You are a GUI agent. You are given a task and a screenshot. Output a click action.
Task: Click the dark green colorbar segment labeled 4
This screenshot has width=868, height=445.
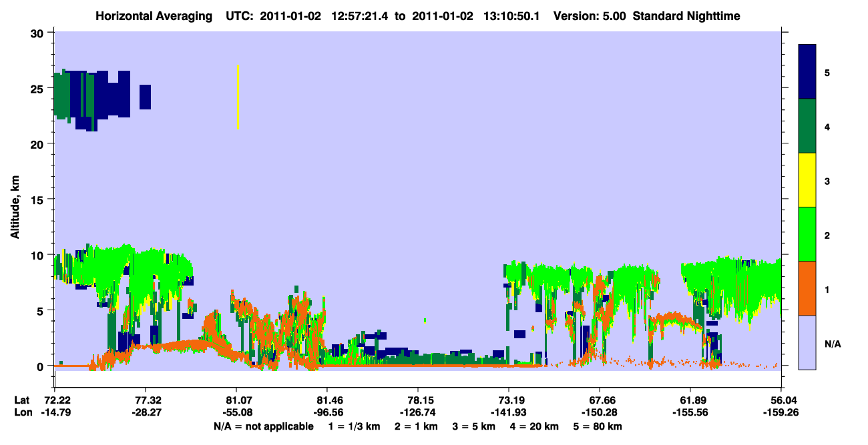pyautogui.click(x=807, y=126)
